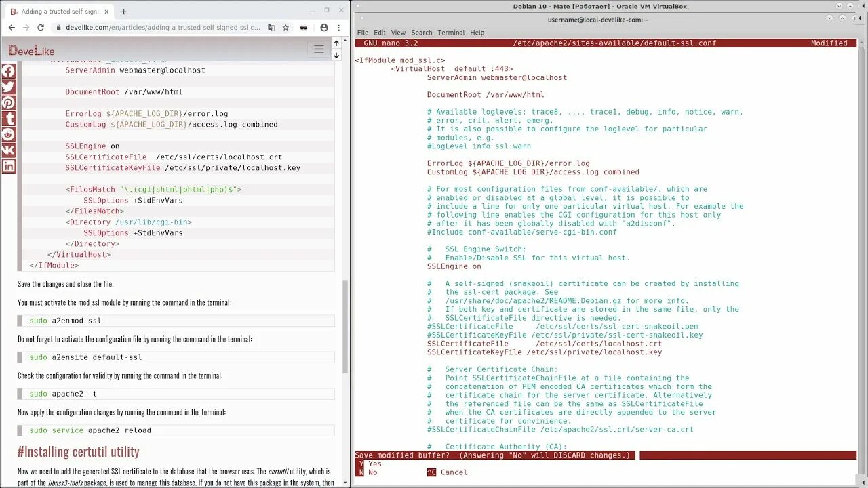This screenshot has height=488, width=868.
Task: Click the DeveLike logo
Action: (x=32, y=50)
